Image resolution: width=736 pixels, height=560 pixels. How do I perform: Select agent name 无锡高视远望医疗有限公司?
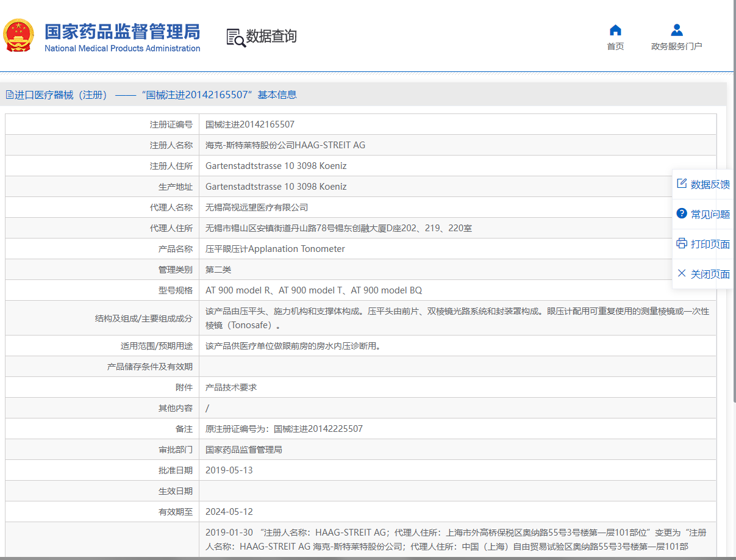[x=257, y=207]
